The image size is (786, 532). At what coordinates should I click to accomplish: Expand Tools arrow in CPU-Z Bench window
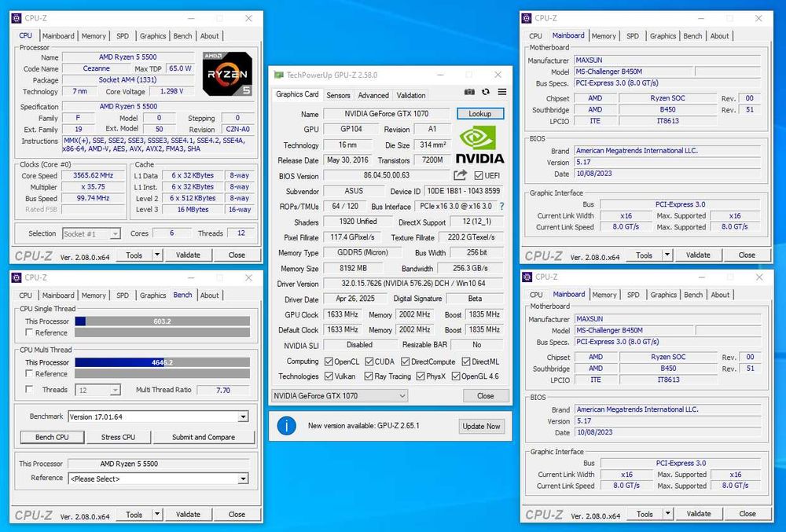click(157, 515)
